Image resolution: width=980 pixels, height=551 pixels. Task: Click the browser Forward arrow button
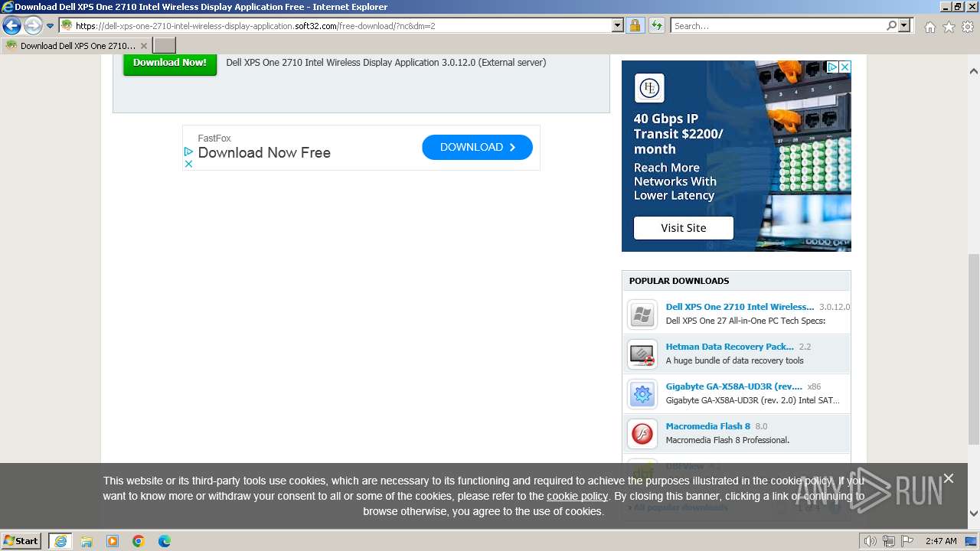point(33,26)
